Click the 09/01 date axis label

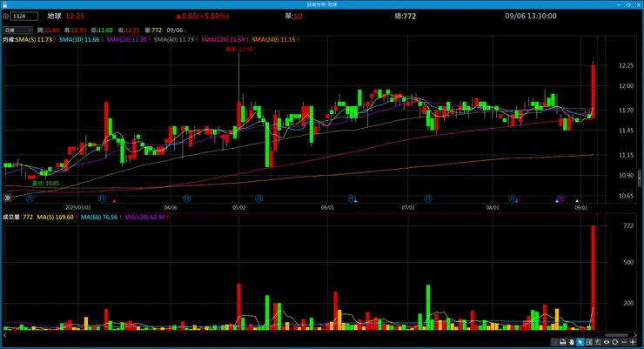pos(580,208)
